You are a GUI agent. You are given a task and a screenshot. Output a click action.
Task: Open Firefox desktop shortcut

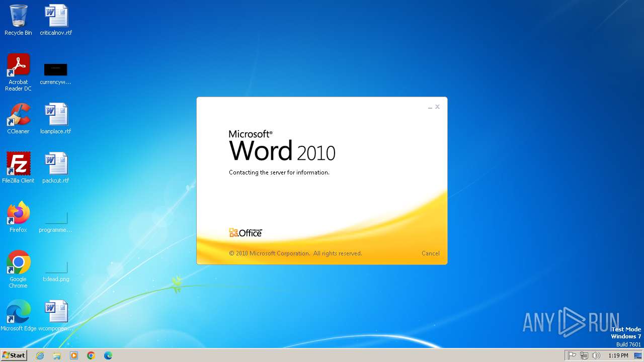point(18,217)
